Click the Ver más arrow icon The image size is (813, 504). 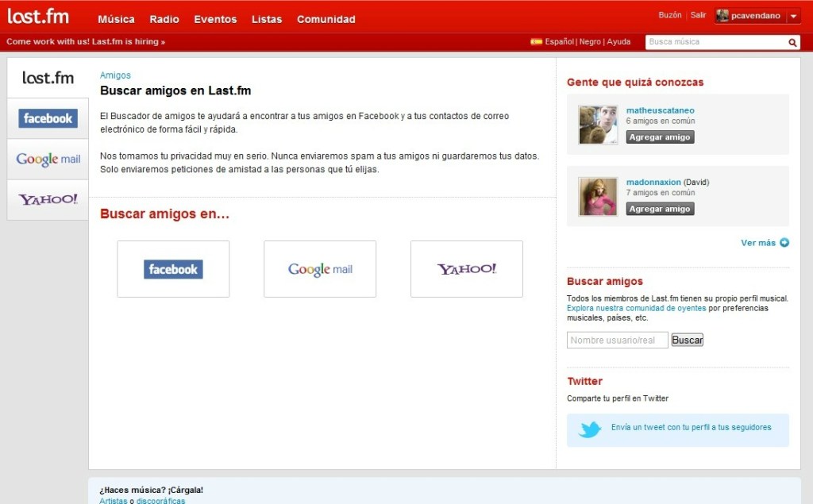[784, 243]
